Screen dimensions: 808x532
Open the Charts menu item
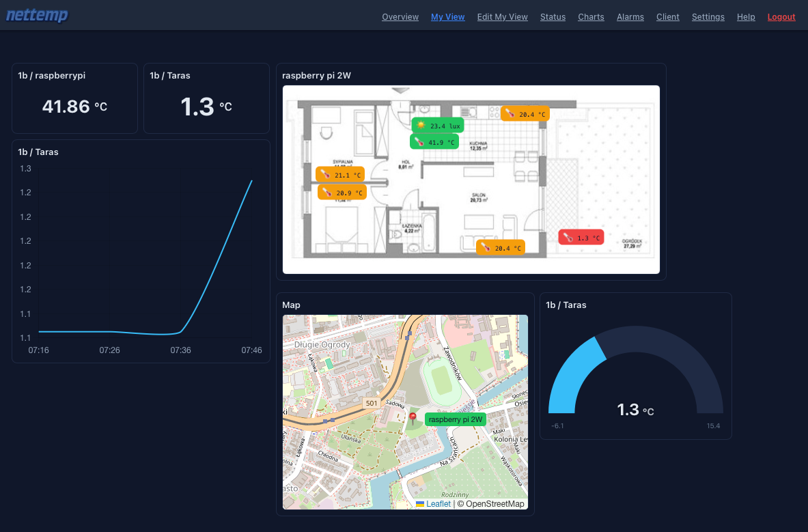(591, 17)
